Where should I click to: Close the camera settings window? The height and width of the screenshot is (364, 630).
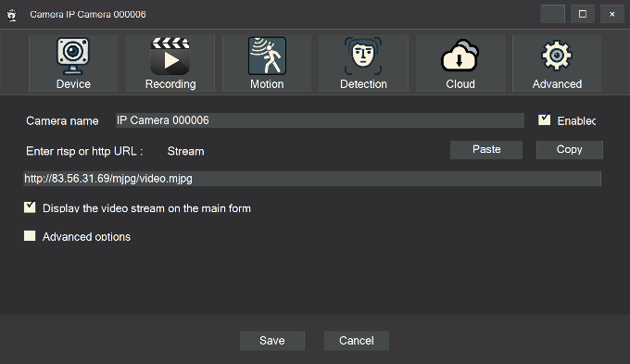(x=611, y=14)
